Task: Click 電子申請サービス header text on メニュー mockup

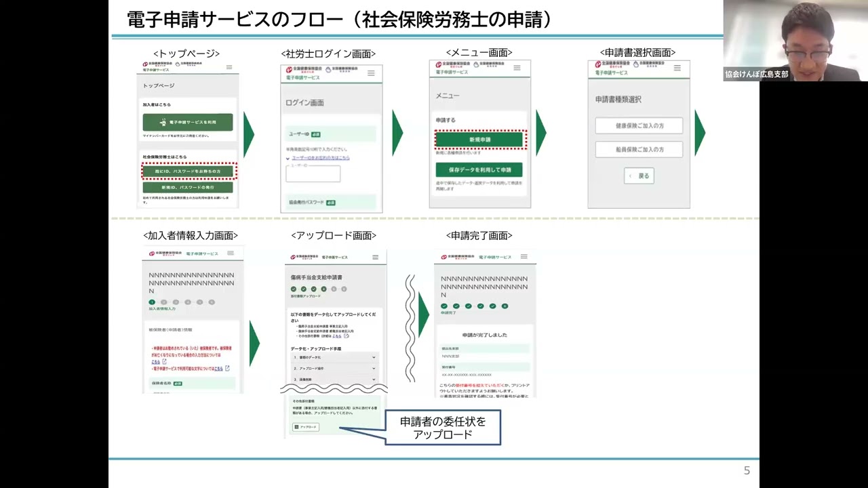Action: click(x=453, y=71)
